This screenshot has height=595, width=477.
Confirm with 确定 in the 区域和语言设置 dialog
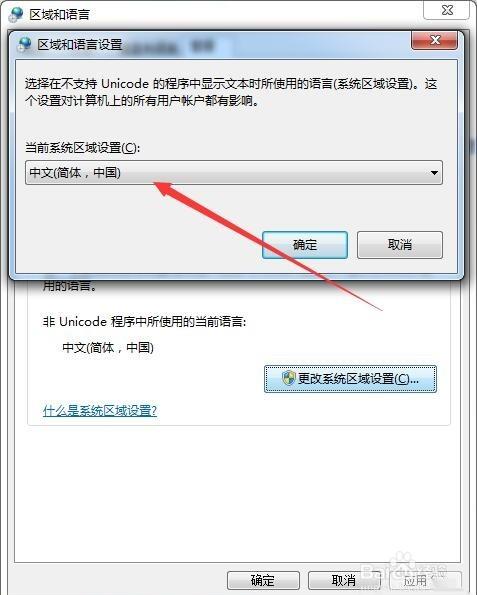click(x=305, y=245)
